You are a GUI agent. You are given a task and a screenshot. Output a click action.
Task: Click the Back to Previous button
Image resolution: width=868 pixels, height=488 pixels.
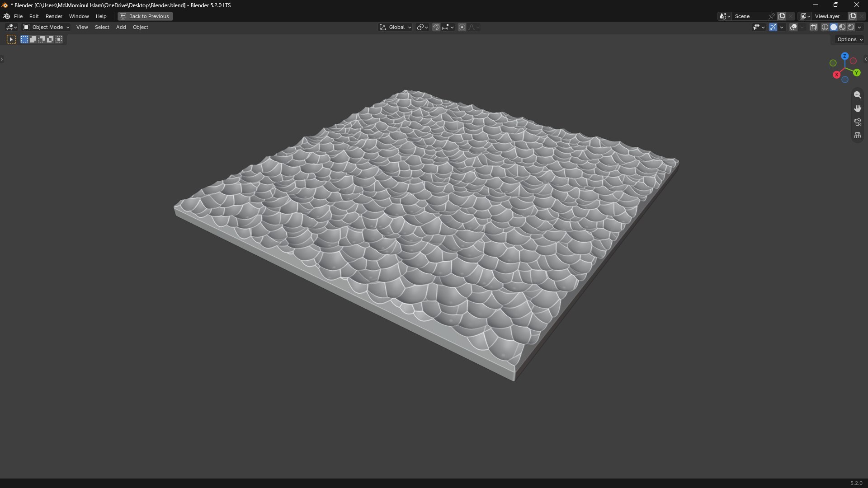[x=145, y=16]
